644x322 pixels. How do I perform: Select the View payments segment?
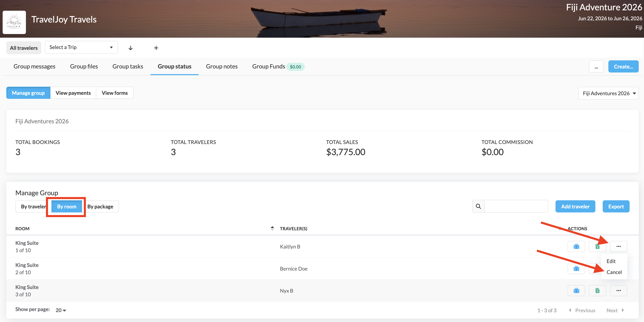[73, 93]
